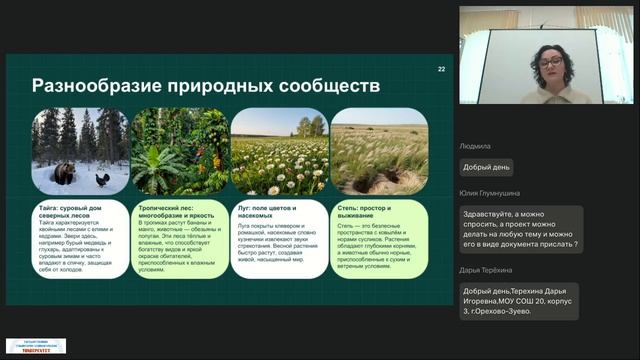Screen dimensions: 640x360
Task: Click chat sender name 'Дарья Терёхина'
Action: pyautogui.click(x=486, y=270)
